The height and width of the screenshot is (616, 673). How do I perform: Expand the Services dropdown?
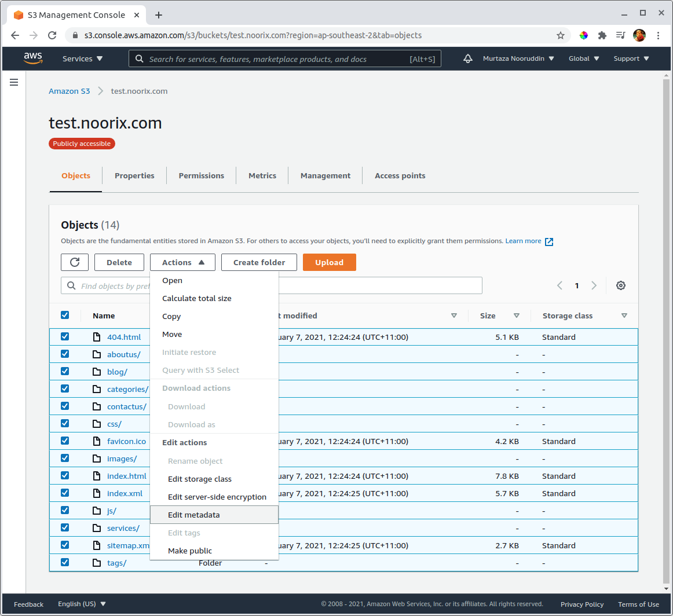[x=82, y=58]
